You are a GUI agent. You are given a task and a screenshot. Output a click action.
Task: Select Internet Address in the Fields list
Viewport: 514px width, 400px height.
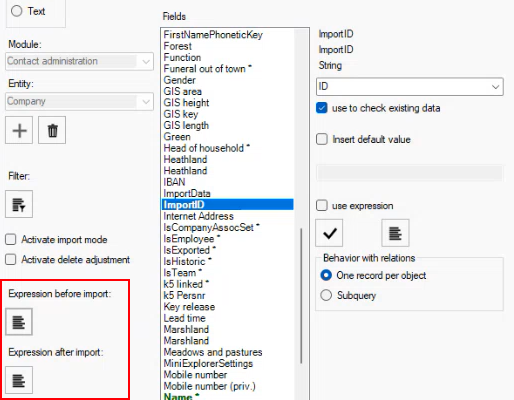coord(198,216)
